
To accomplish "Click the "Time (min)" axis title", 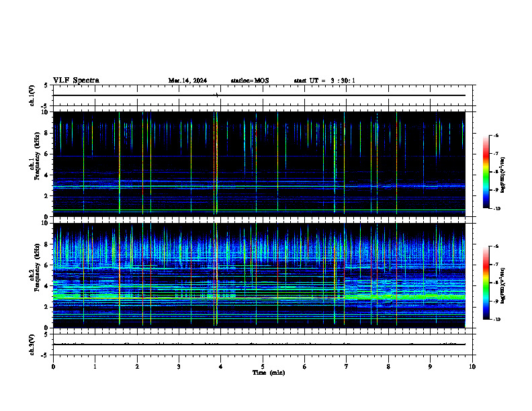I will click(x=269, y=373).
